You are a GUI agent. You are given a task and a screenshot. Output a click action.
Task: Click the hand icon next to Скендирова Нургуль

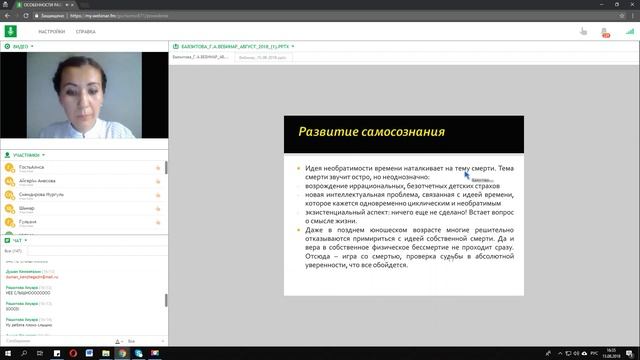(x=158, y=195)
